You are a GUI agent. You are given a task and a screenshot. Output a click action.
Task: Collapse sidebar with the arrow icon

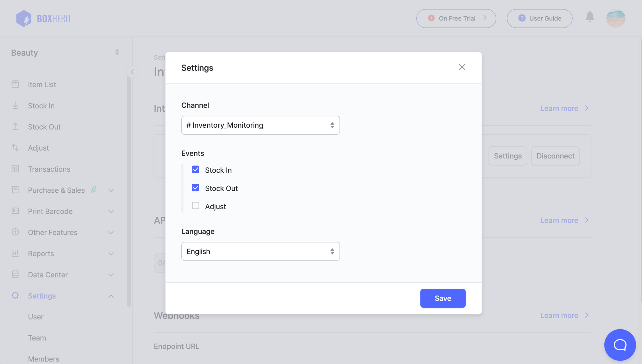coord(132,72)
